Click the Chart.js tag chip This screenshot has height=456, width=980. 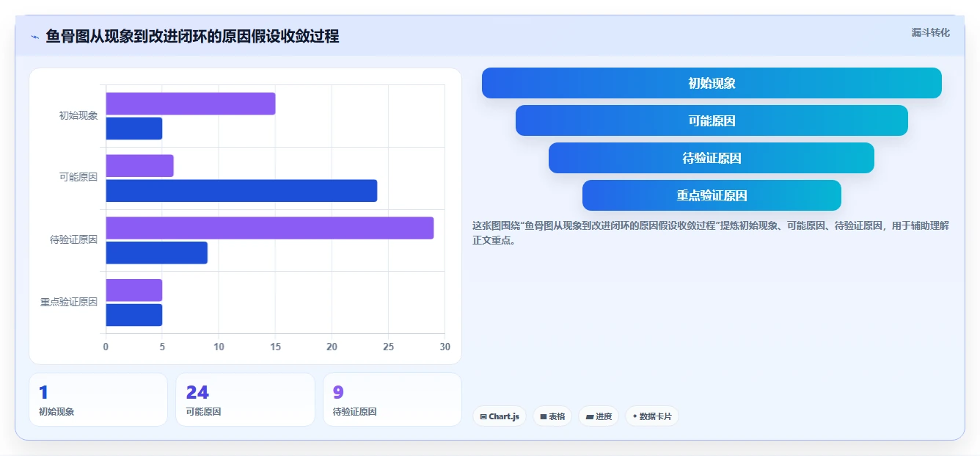point(499,416)
